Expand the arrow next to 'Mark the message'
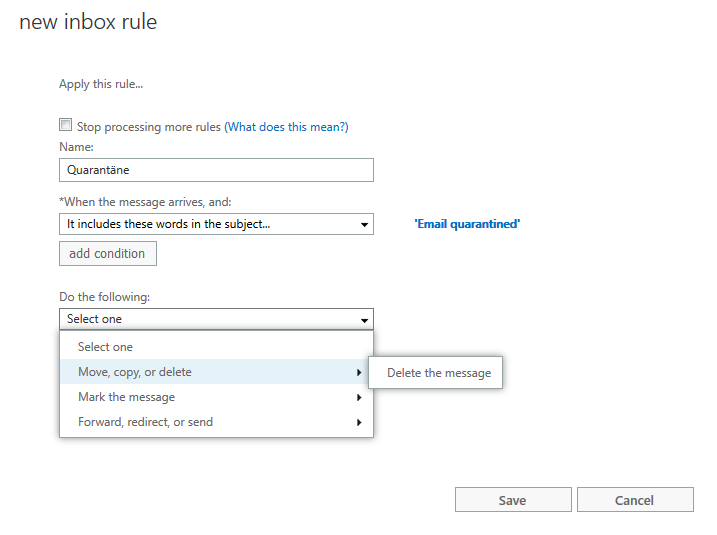Screen dimensions: 717x535 (359, 397)
